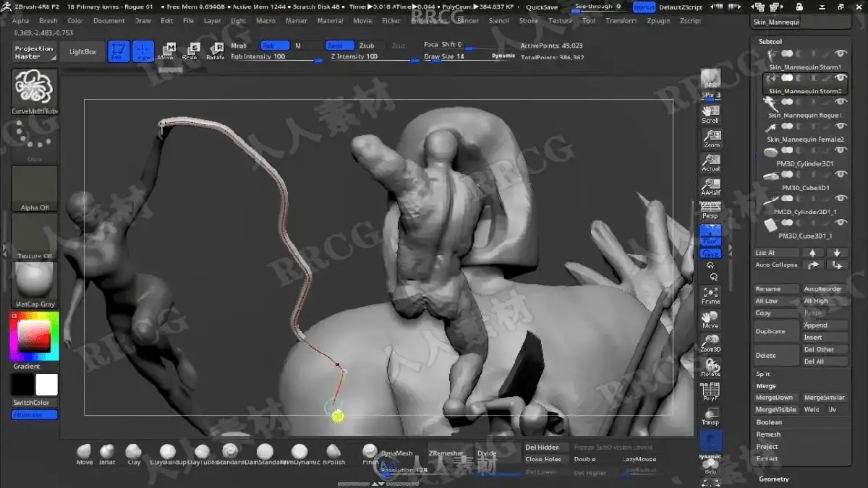
Task: Toggle visibility of Skin_Mannequin Storm1
Action: 841,53
